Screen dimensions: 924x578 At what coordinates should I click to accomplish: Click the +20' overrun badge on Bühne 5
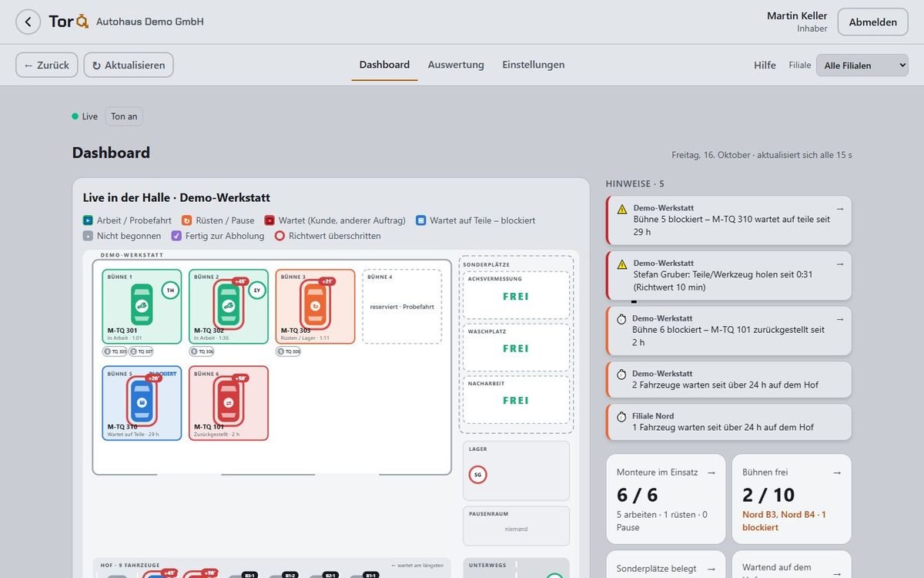coord(153,378)
